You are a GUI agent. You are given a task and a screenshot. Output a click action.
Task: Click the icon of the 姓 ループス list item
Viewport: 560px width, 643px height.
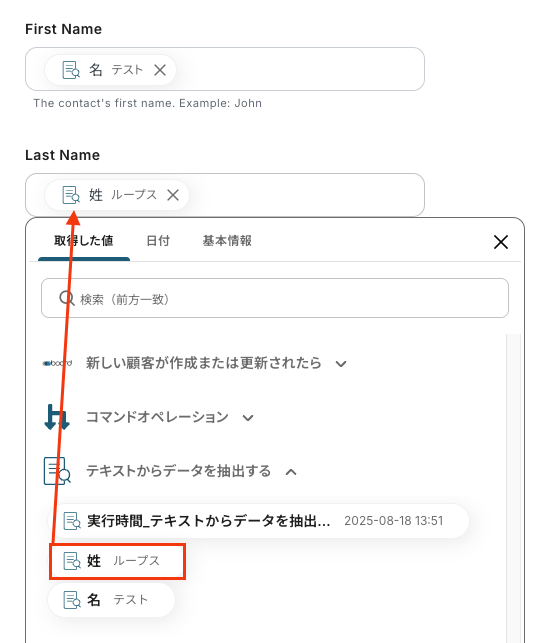tap(72, 561)
